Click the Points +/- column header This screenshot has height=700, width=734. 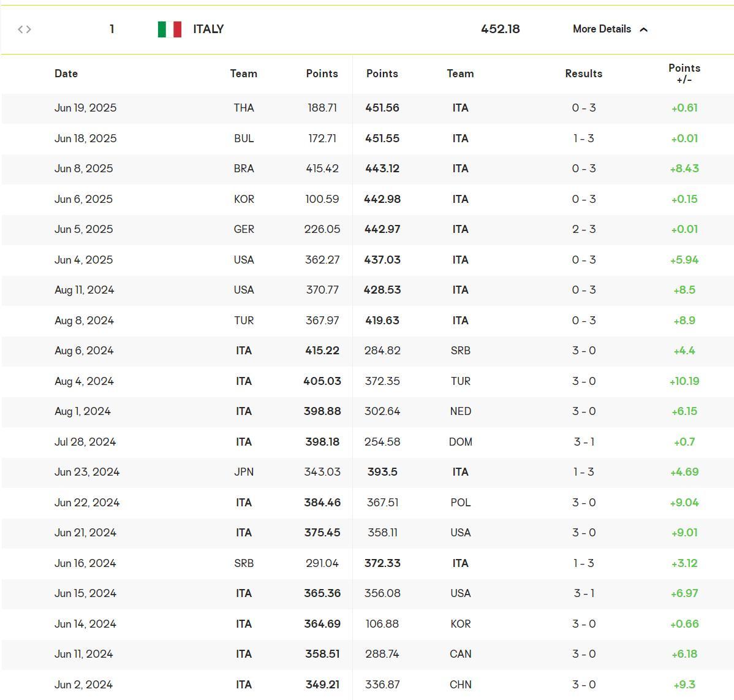(x=684, y=74)
